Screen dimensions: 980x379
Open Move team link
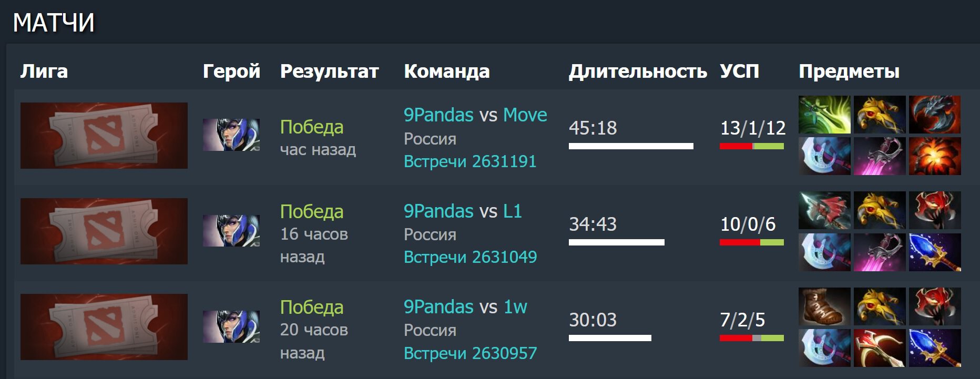[525, 115]
